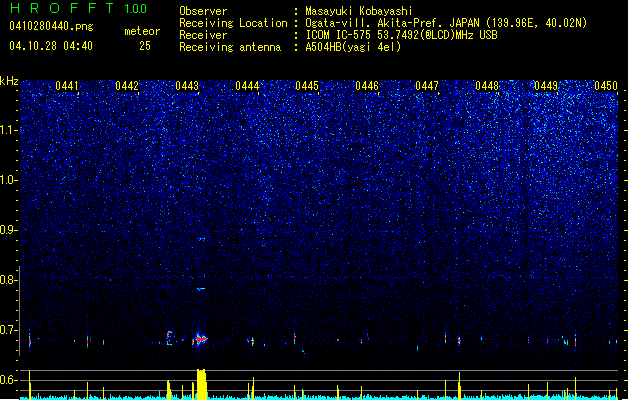Click the ICOM IC-575 receiver text
This screenshot has height=400, width=629.
[401, 35]
